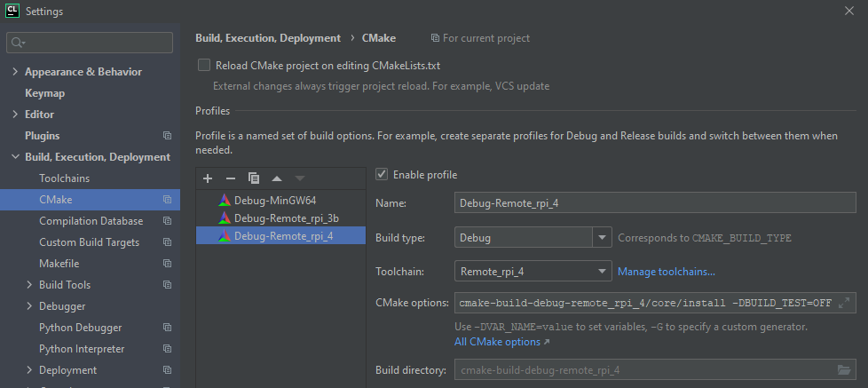Open the Manage toolchains link
Screen dimensions: 868x388
tap(666, 272)
